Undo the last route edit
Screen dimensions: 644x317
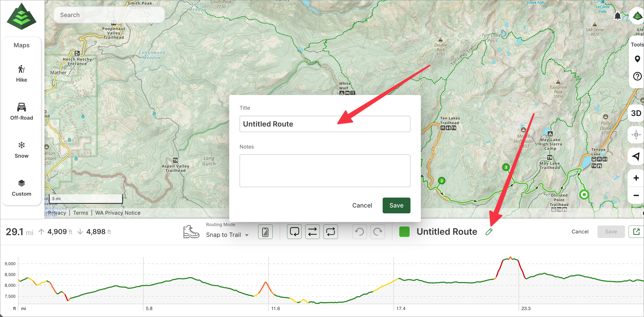[359, 232]
